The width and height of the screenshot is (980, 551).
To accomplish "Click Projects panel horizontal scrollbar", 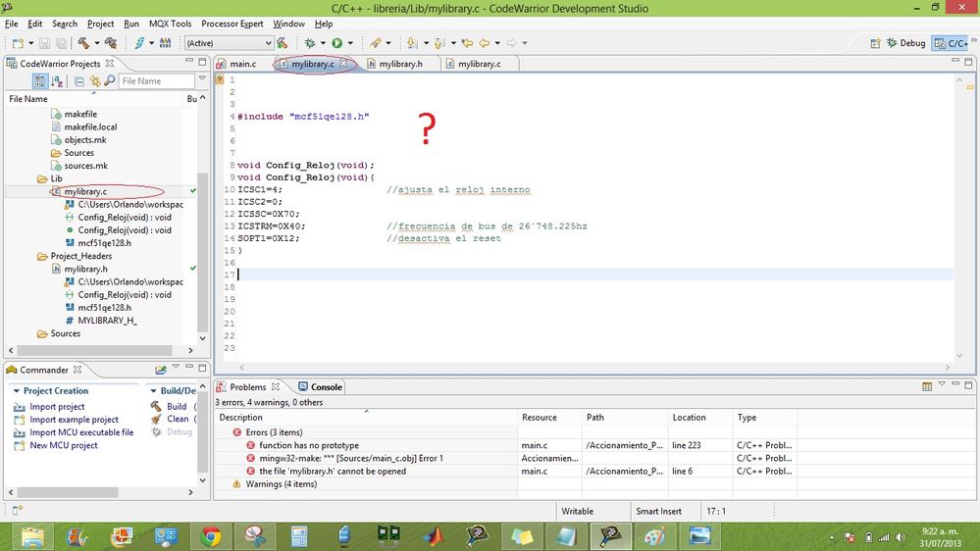I will click(x=94, y=350).
